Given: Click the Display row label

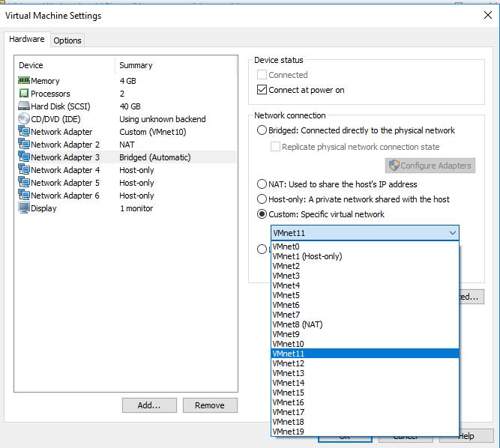Looking at the screenshot, I should click(x=43, y=208).
